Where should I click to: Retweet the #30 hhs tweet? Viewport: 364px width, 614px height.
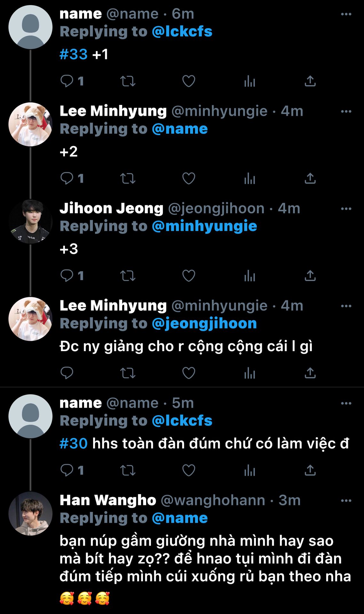[128, 470]
